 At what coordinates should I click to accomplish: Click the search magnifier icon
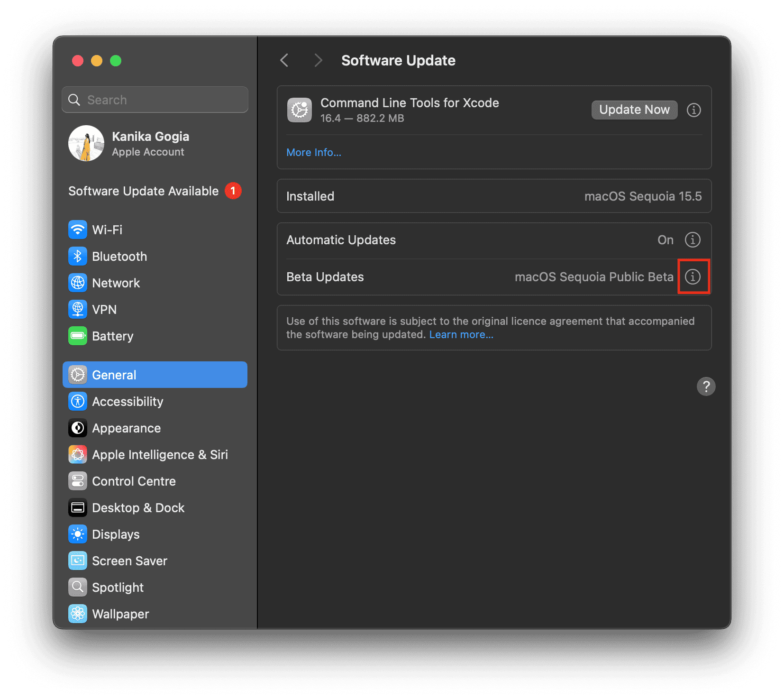coord(74,100)
